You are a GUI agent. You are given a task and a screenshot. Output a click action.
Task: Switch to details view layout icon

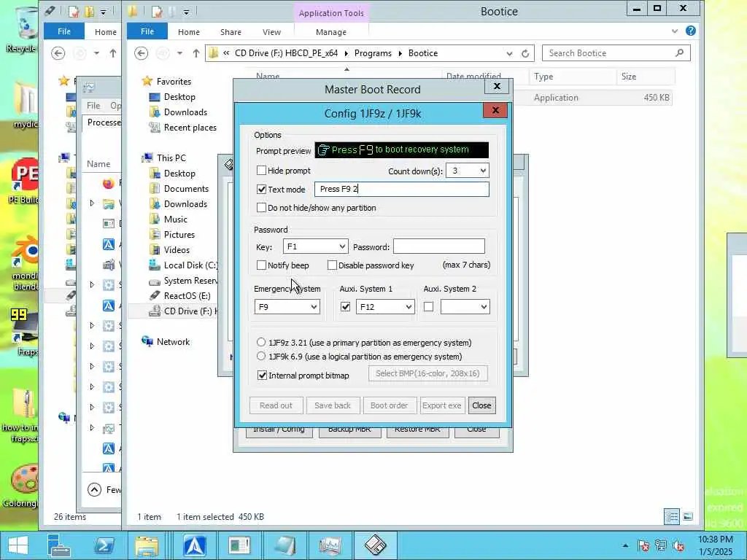[672, 517]
